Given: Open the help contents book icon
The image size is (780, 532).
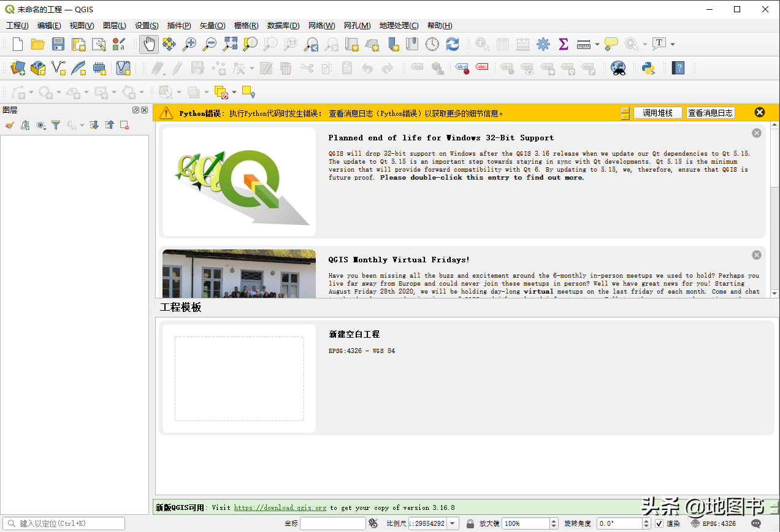Looking at the screenshot, I should point(678,68).
